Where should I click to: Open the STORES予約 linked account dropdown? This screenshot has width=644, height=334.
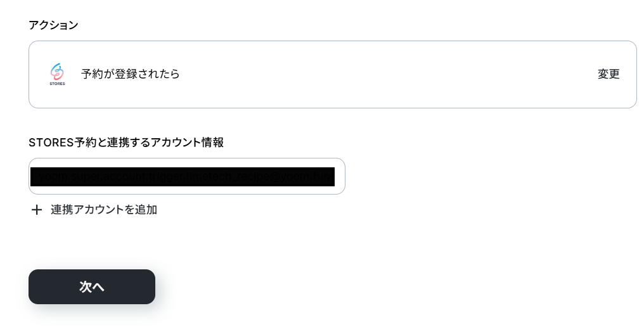[187, 176]
